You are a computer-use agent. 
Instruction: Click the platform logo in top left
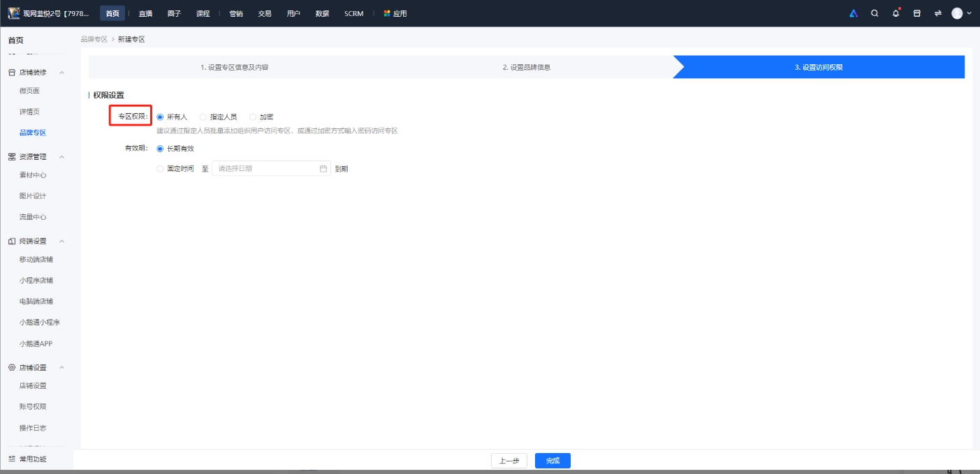[x=15, y=13]
